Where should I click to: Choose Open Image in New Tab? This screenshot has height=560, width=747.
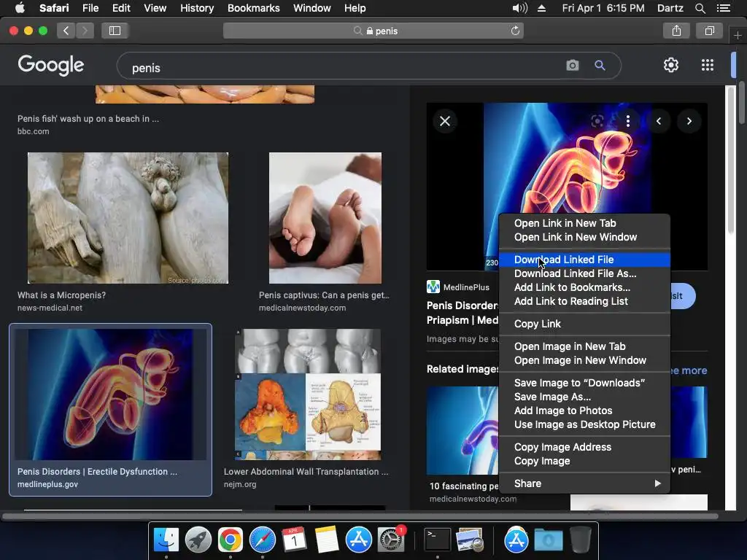pyautogui.click(x=584, y=346)
